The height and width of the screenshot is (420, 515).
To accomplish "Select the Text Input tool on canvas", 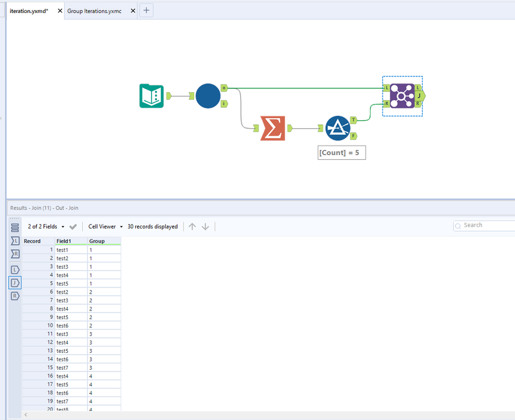I will 151,96.
